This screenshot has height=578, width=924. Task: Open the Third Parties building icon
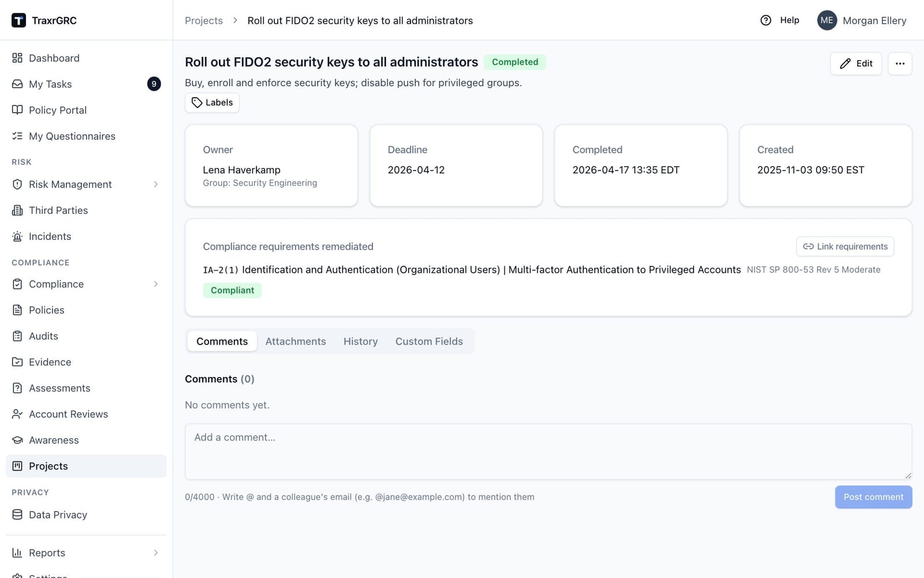(x=17, y=210)
